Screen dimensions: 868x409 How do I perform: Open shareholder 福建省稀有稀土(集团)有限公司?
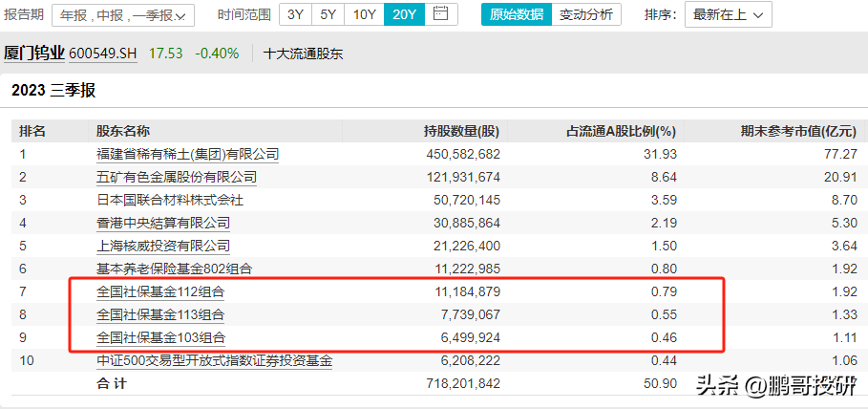coord(187,154)
